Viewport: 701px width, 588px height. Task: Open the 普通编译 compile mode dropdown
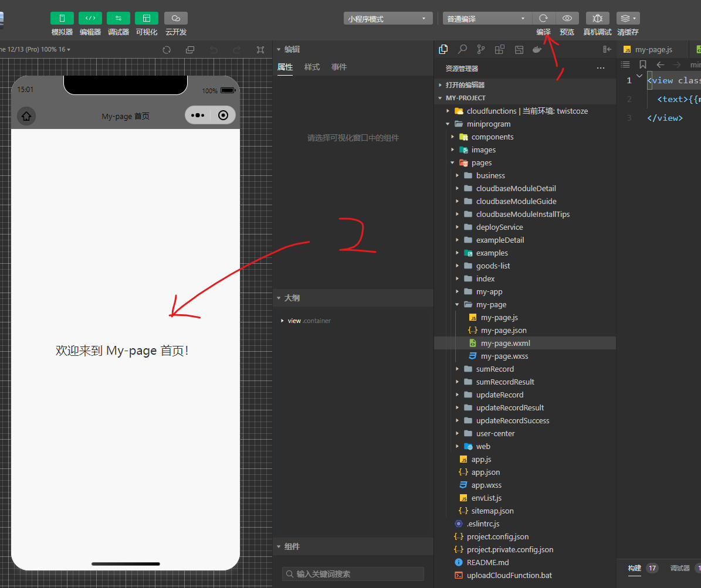coord(487,19)
